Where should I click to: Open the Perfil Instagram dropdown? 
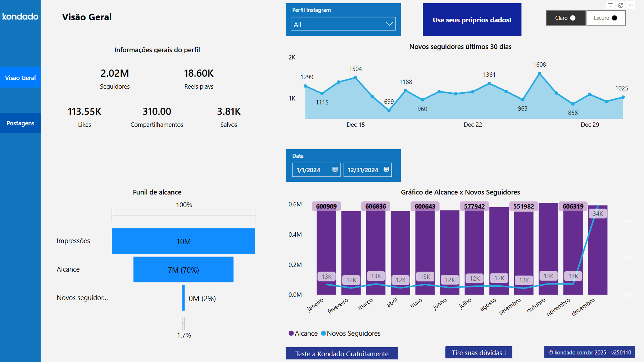(x=343, y=24)
